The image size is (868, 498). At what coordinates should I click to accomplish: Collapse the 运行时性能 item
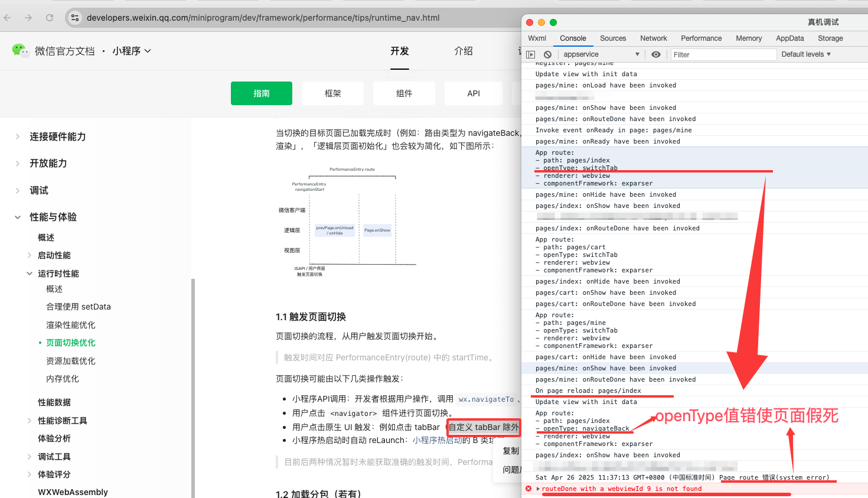coord(30,274)
